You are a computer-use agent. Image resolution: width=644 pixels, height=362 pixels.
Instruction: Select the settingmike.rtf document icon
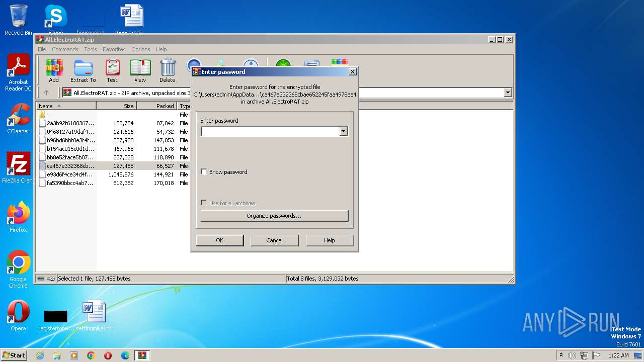pos(94,316)
